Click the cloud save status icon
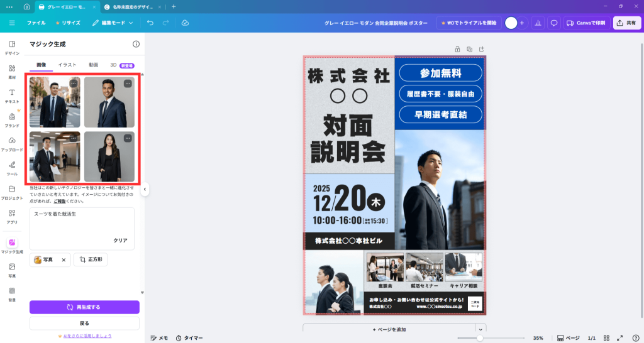644x343 pixels. [185, 23]
